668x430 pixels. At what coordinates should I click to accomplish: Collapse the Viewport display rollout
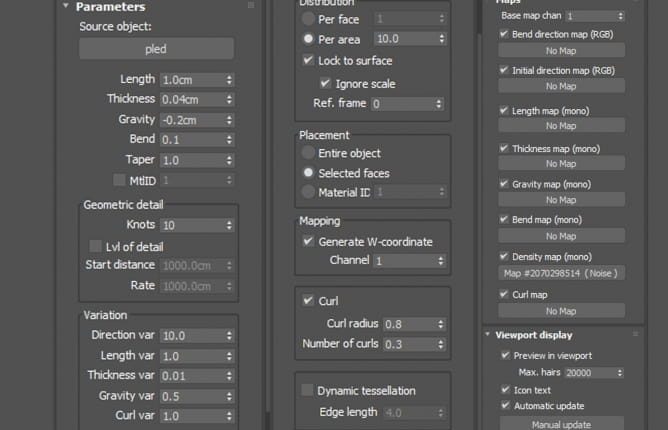(487, 335)
